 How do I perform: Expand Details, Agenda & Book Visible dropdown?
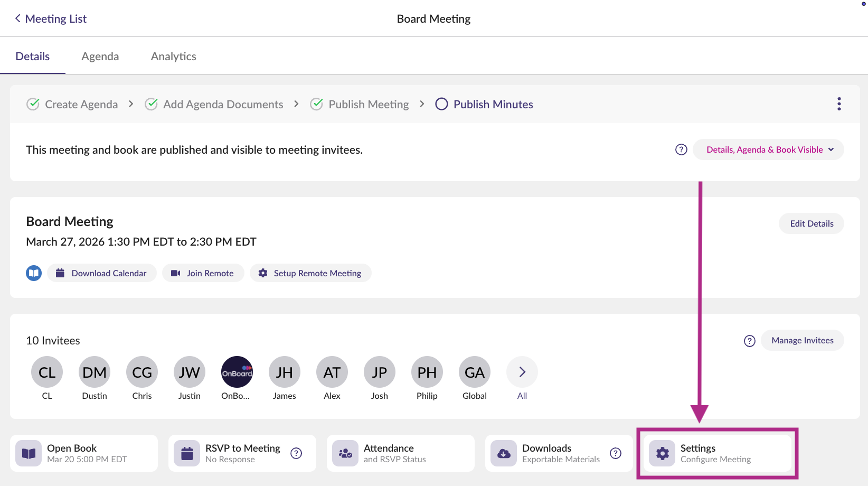(x=769, y=149)
